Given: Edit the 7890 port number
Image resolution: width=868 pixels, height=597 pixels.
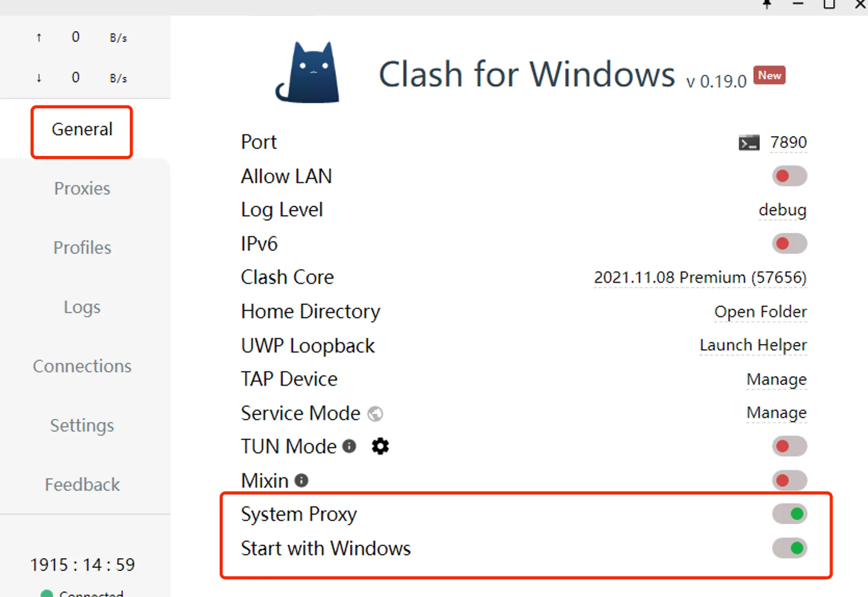Looking at the screenshot, I should pyautogui.click(x=788, y=142).
